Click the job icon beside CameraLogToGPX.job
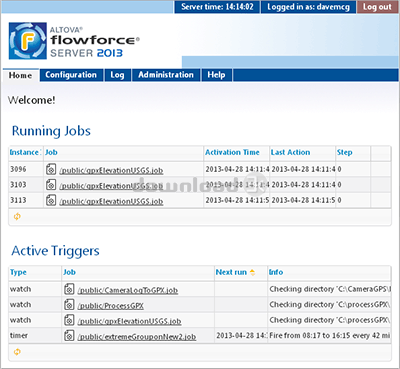 [69, 289]
